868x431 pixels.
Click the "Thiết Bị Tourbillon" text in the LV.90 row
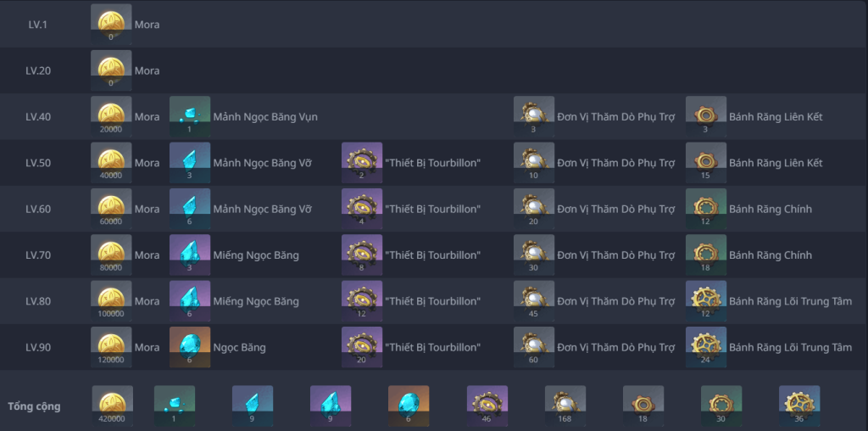point(433,347)
